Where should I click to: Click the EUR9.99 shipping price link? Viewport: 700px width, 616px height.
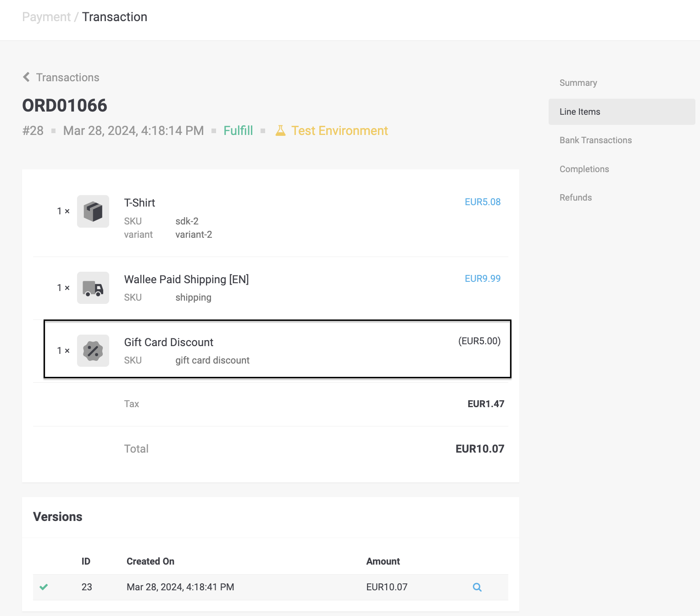pos(483,279)
